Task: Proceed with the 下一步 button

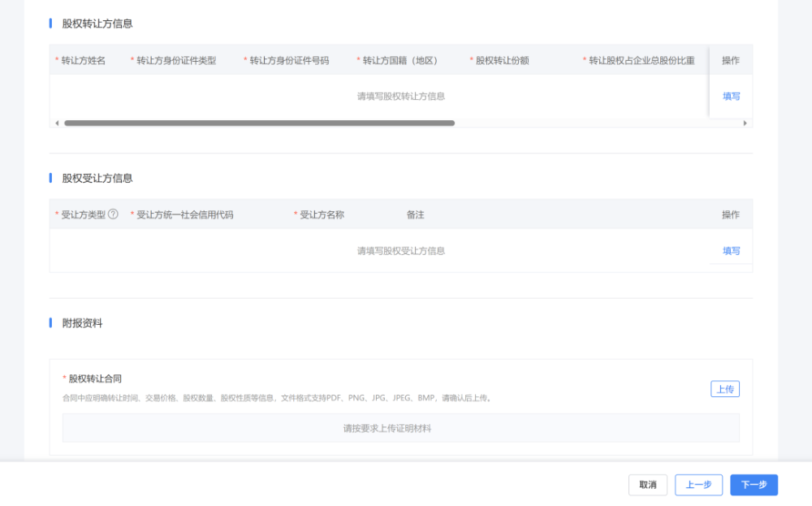Action: pyautogui.click(x=754, y=485)
